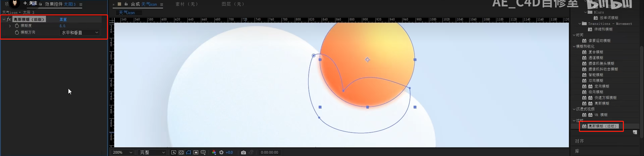Select the 高斯模糊 effect in 模糊和锐化

coord(602,103)
